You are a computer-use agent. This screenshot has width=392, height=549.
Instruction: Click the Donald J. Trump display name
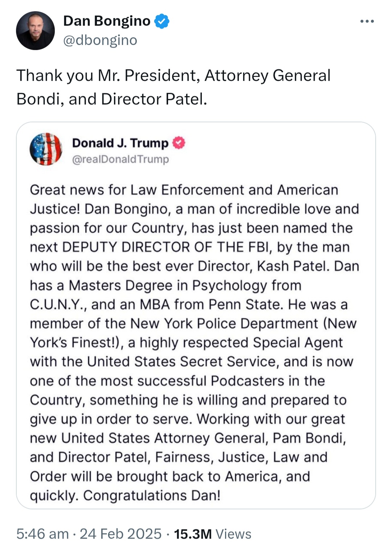click(x=120, y=143)
